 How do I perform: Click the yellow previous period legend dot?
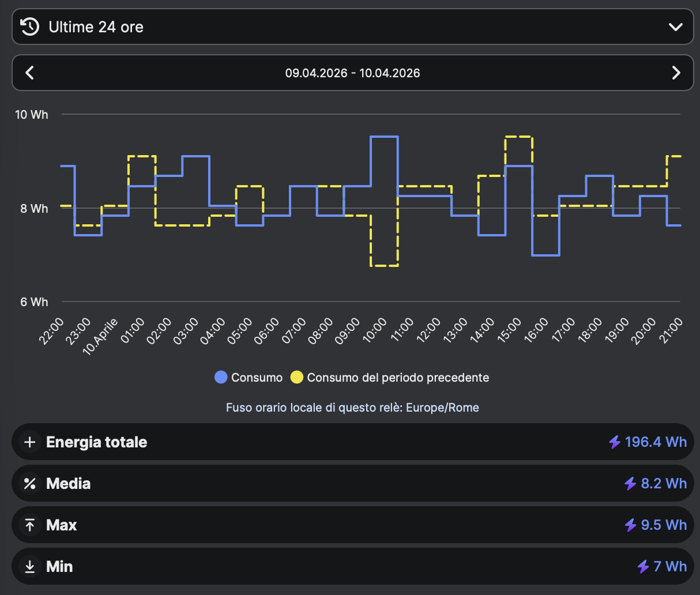[x=296, y=378]
